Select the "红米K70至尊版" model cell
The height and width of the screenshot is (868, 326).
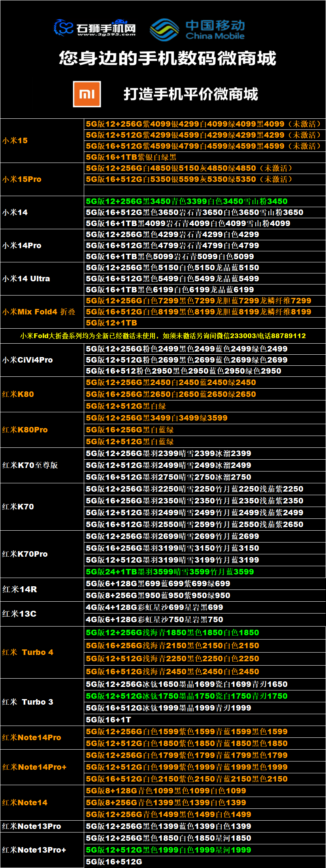pos(42,465)
